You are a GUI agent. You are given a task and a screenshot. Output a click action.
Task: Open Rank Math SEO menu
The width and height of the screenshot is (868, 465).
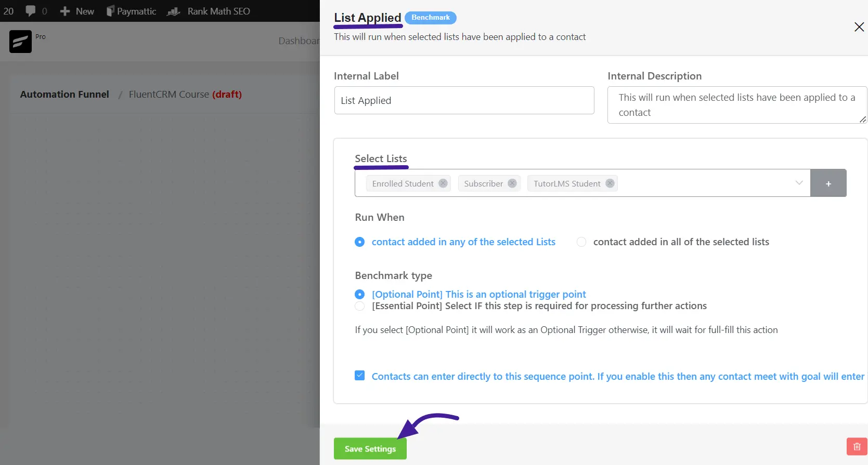pos(209,11)
